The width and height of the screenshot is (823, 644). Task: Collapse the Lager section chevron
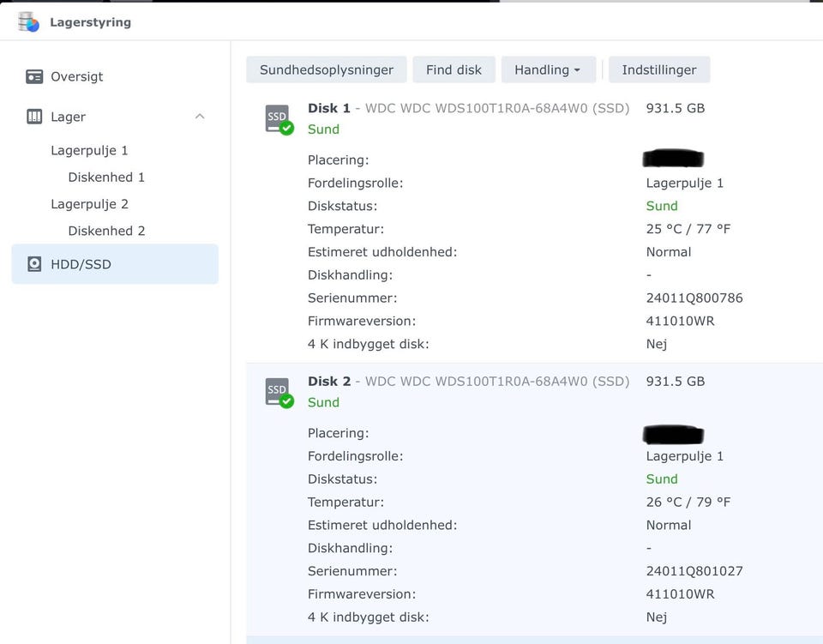tap(200, 117)
